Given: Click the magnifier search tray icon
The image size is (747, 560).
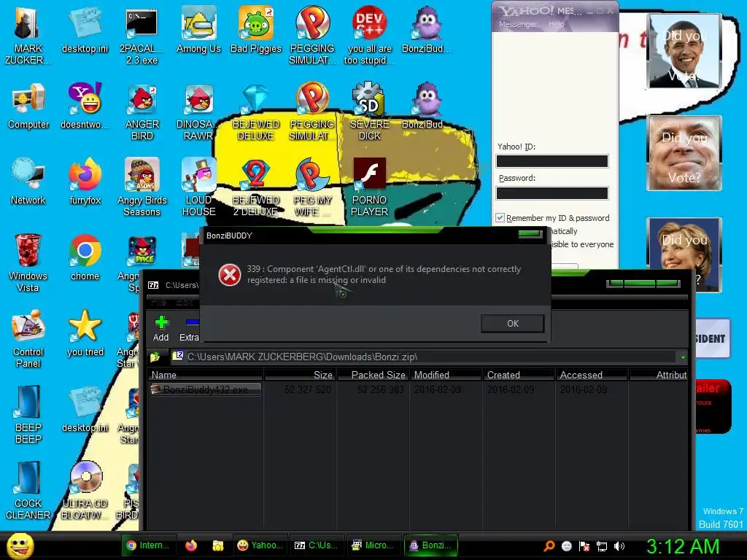Looking at the screenshot, I should 549,546.
